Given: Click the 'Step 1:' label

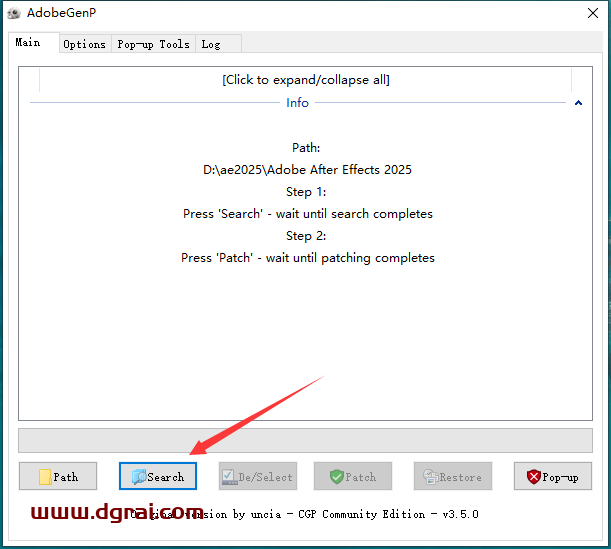Looking at the screenshot, I should click(306, 192).
